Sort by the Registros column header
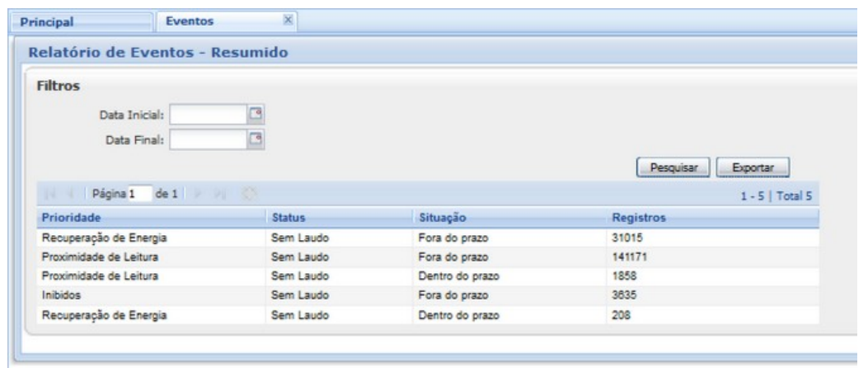Image resolution: width=868 pixels, height=368 pixels. coord(634,218)
